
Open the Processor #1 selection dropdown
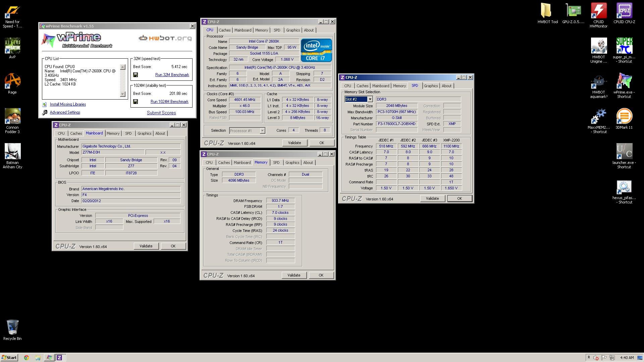pos(262,131)
